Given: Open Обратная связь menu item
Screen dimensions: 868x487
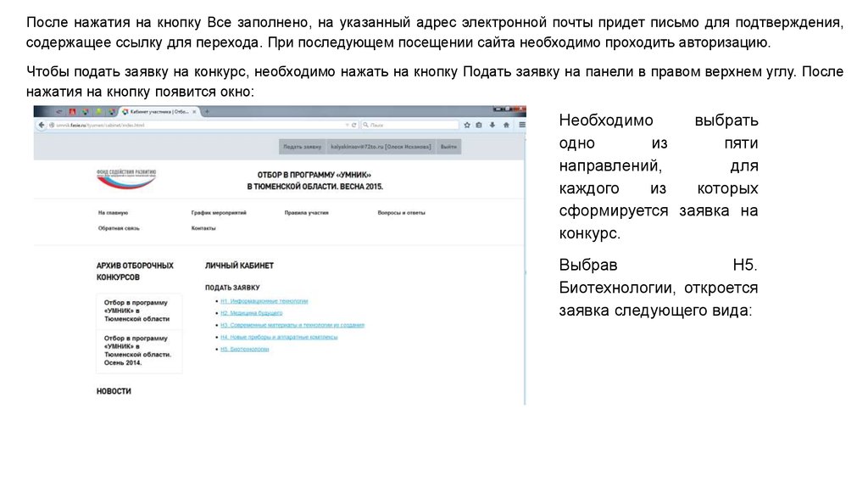Looking at the screenshot, I should click(x=119, y=228).
